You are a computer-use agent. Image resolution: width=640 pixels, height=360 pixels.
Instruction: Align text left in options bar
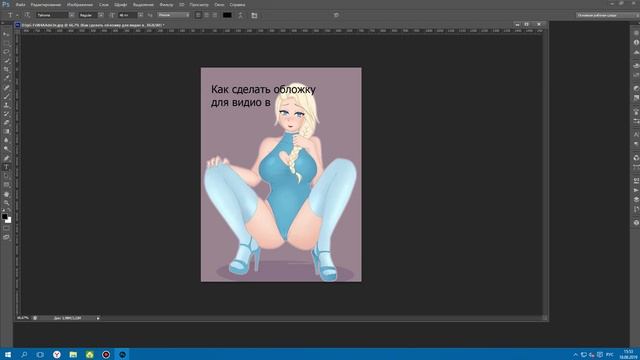coord(198,15)
